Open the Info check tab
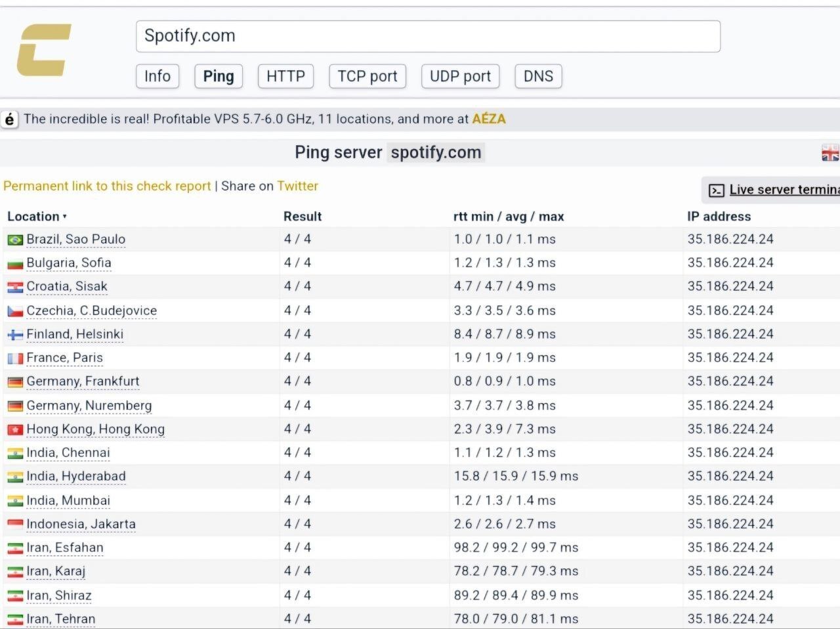Screen dimensions: 840x629 point(157,76)
